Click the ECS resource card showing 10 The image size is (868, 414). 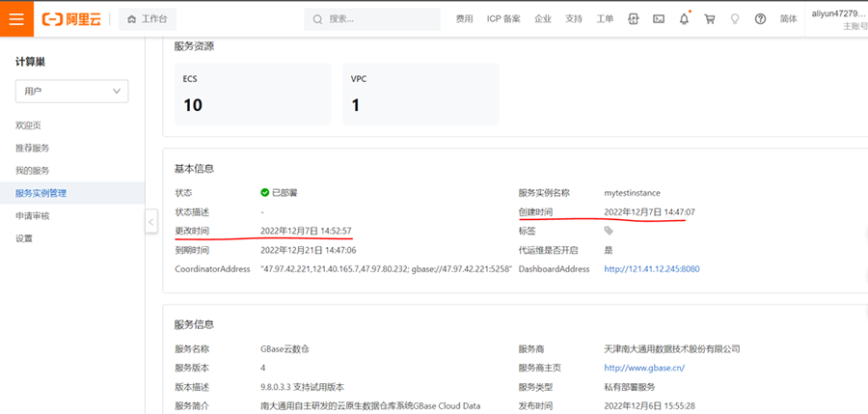tap(253, 94)
